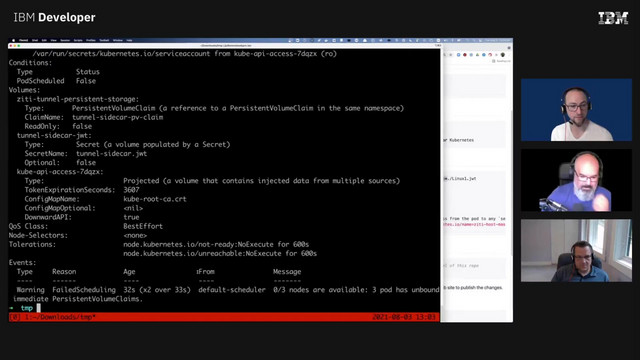
Task: Open the Scripts menu
Action: tap(78, 40)
